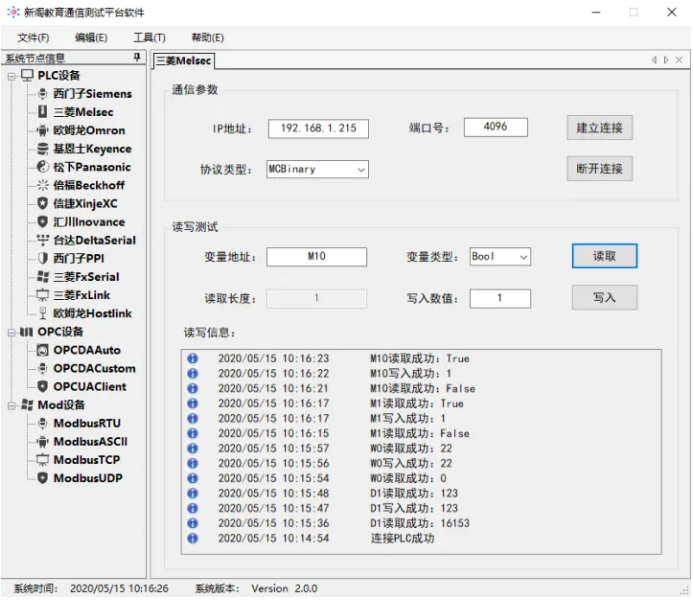Click the 汇川Inovance shield icon

tap(42, 222)
